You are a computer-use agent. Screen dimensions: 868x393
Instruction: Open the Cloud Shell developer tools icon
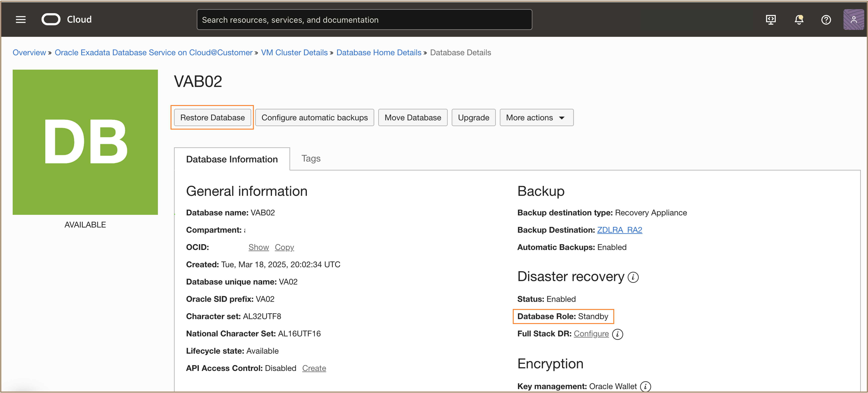771,20
